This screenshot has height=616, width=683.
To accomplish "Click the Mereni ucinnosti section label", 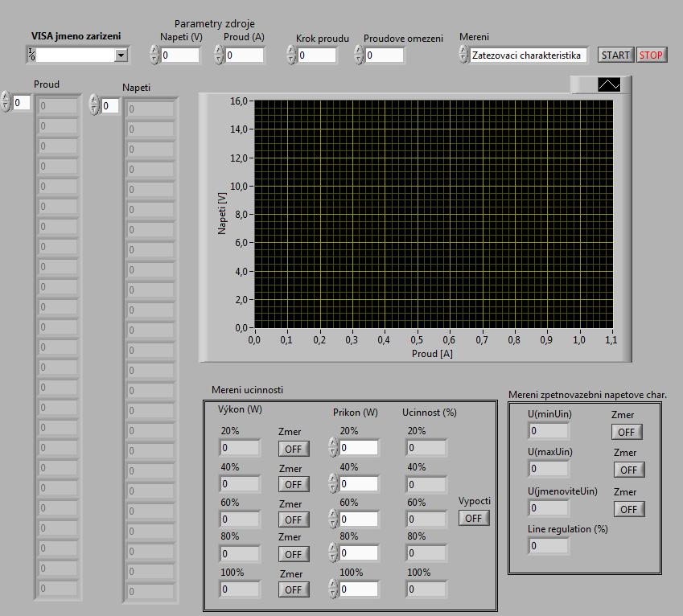I will point(247,390).
